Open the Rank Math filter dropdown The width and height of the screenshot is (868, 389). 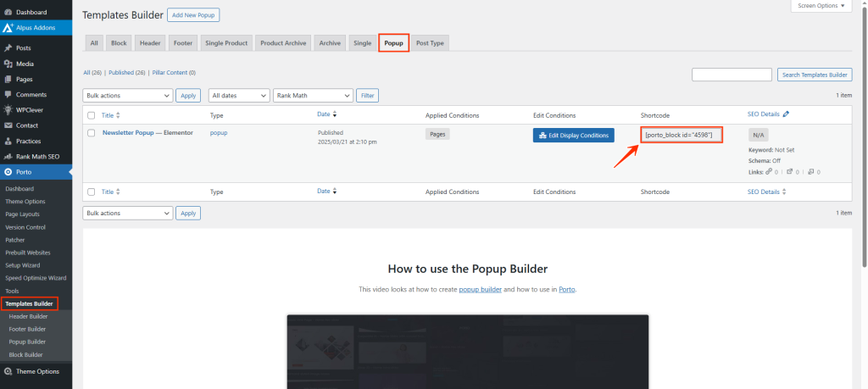click(x=312, y=96)
